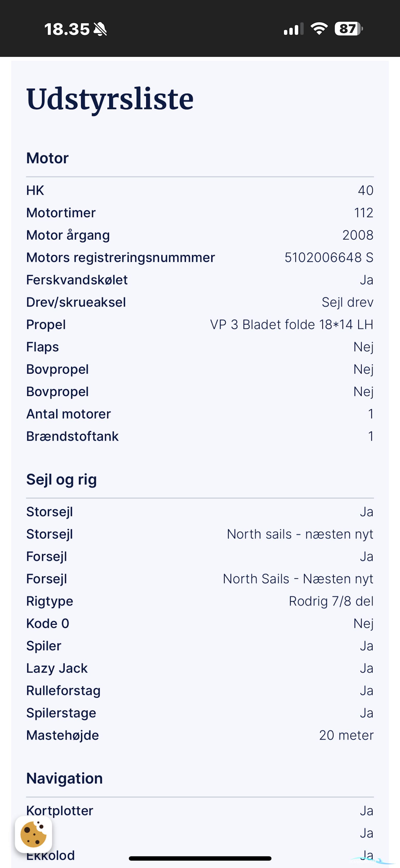Tap the cellular signal bars icon

tap(293, 29)
